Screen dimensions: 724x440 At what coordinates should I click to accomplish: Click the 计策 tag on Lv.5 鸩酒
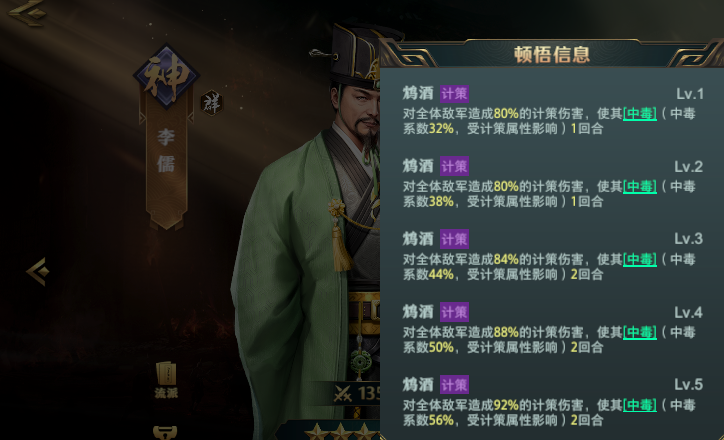click(454, 385)
